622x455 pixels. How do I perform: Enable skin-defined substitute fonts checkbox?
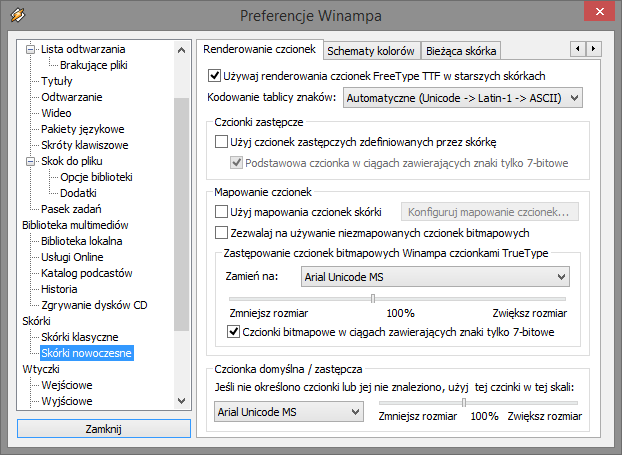[x=221, y=142]
